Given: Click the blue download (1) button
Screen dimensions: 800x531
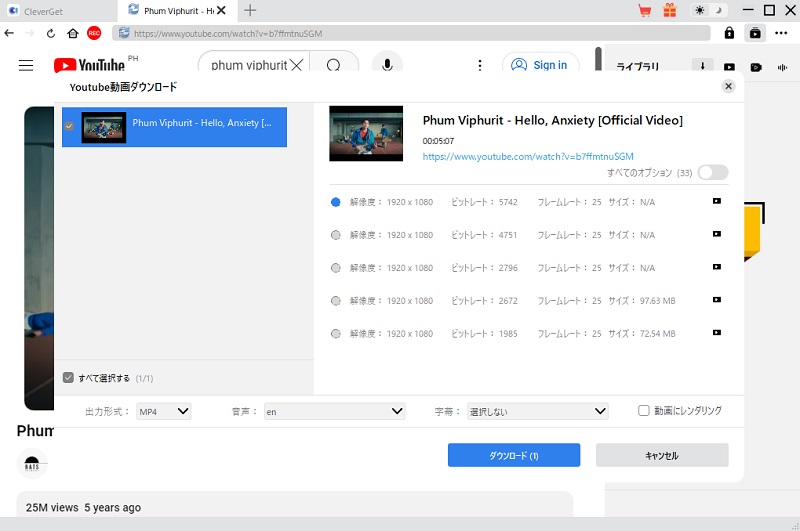Looking at the screenshot, I should (x=514, y=455).
